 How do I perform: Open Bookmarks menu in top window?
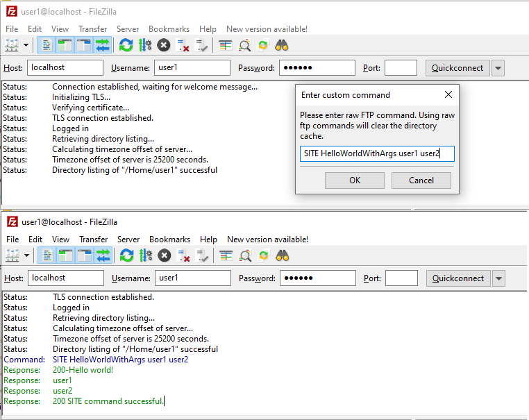pyautogui.click(x=169, y=29)
